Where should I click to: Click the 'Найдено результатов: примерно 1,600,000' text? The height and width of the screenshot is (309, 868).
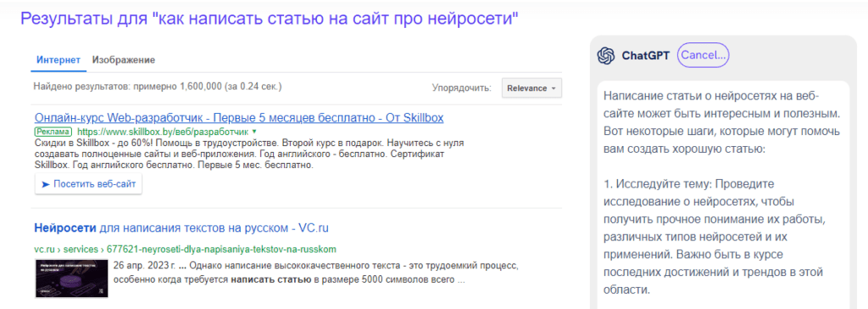[x=158, y=87]
